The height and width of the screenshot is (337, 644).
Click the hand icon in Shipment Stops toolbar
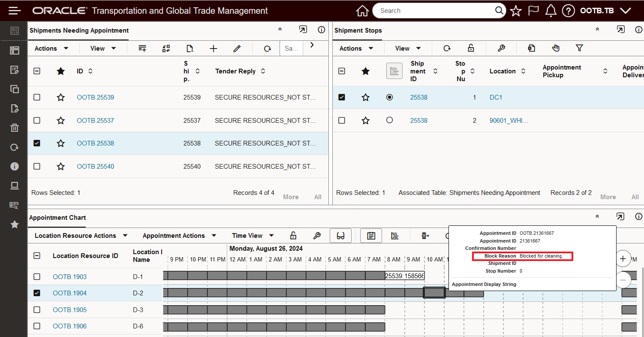coord(556,48)
